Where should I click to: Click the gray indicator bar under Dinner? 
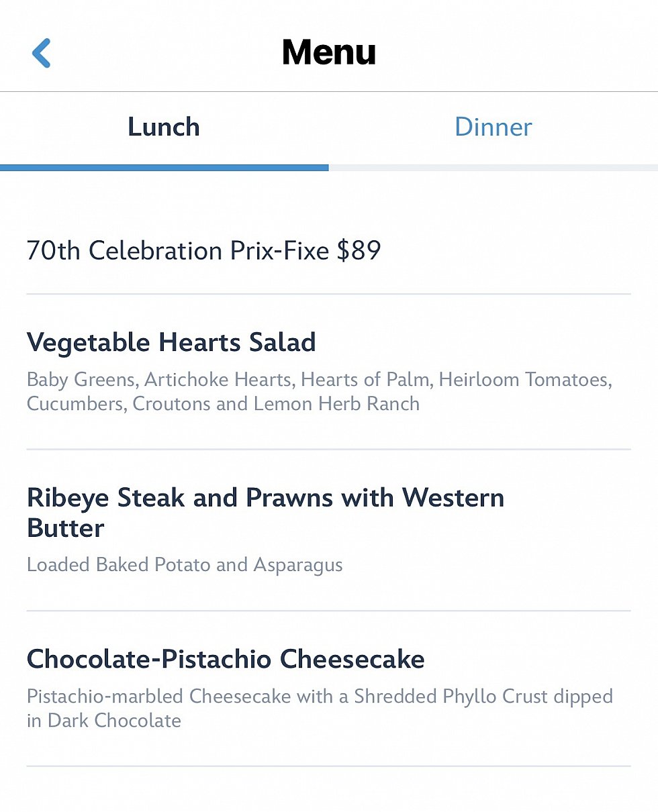(493, 168)
